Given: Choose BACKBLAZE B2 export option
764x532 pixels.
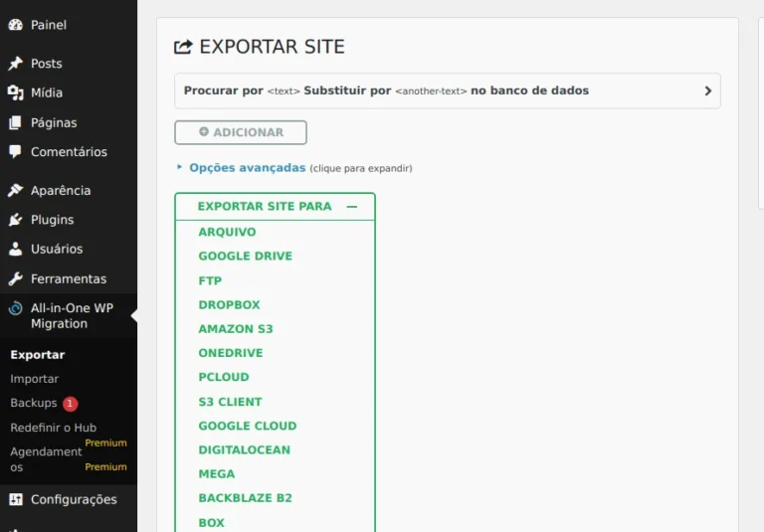Looking at the screenshot, I should tap(245, 498).
